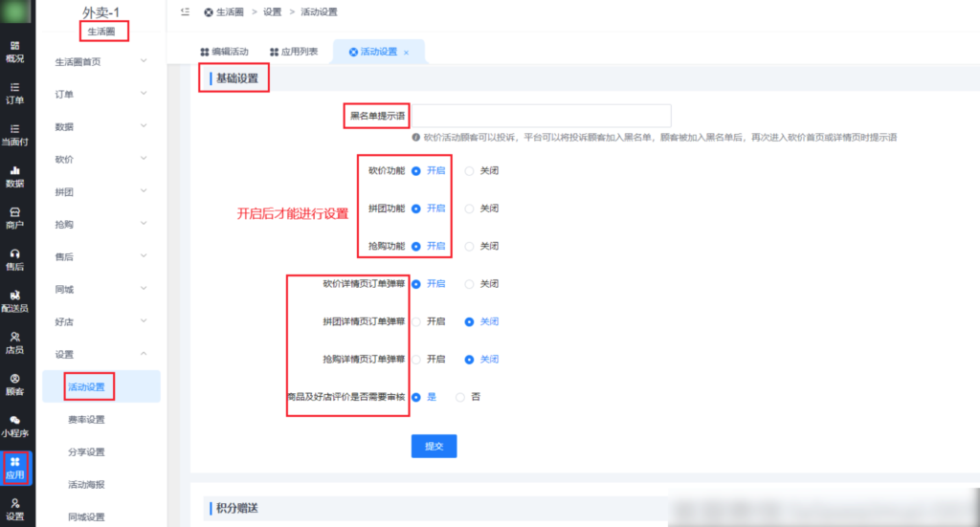Enable 砍价功能 with 开启 radio
Viewport: 980px width, 527px height.
click(x=415, y=171)
